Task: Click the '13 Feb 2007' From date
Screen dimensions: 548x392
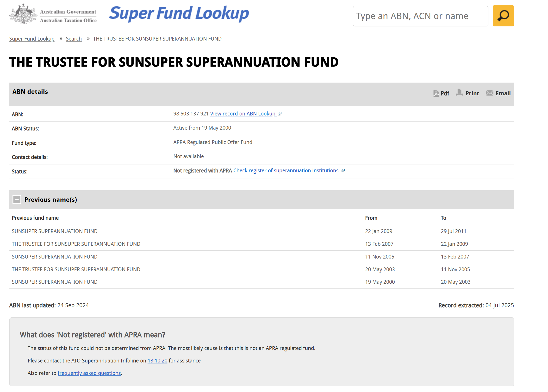Action: (x=379, y=244)
